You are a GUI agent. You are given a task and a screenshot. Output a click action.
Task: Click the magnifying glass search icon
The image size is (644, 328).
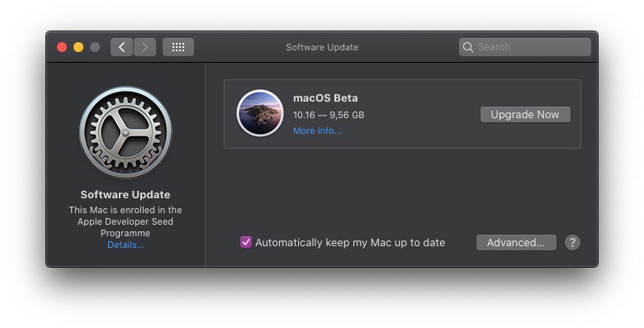tap(468, 47)
